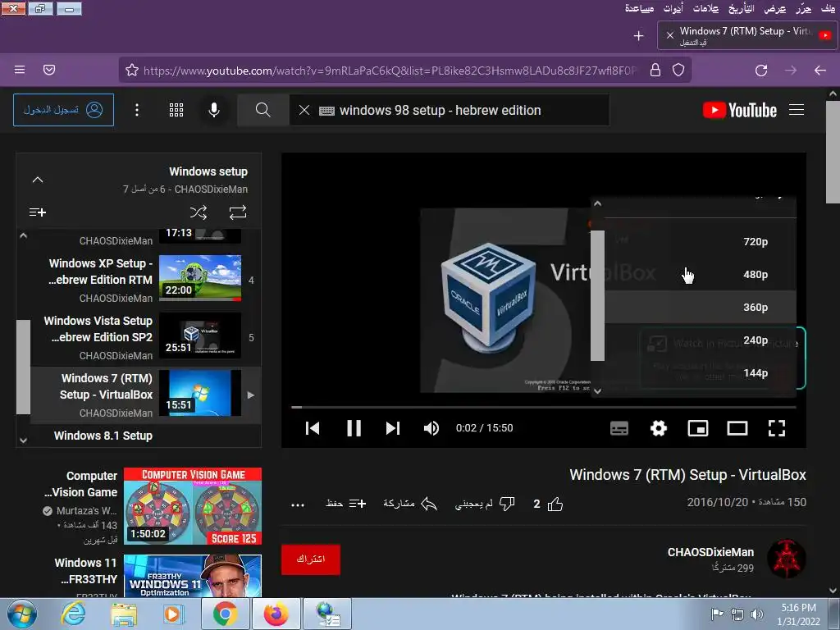Save video to playlist button
The image size is (840, 630).
click(346, 504)
